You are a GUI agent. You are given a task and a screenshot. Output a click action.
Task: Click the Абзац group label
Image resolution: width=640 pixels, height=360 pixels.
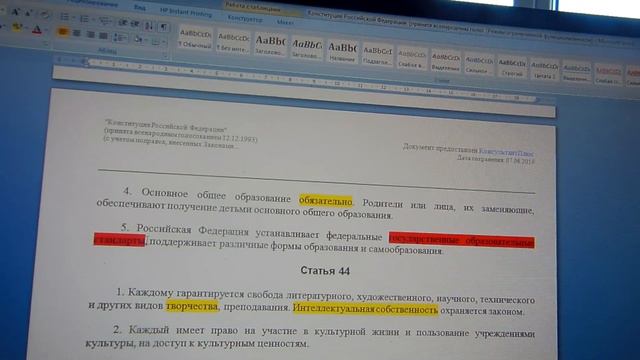pyautogui.click(x=108, y=51)
